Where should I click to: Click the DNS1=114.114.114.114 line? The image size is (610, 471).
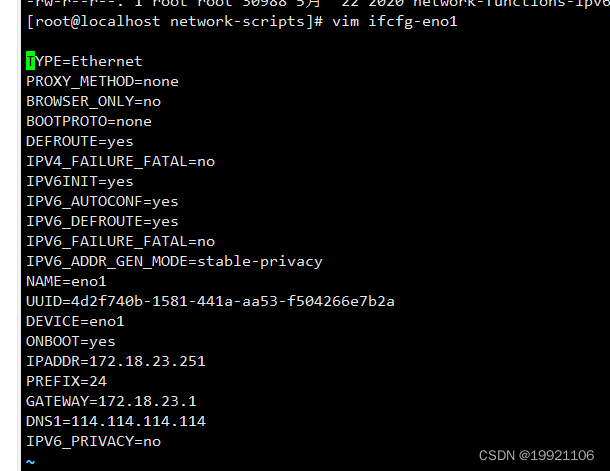(x=116, y=421)
